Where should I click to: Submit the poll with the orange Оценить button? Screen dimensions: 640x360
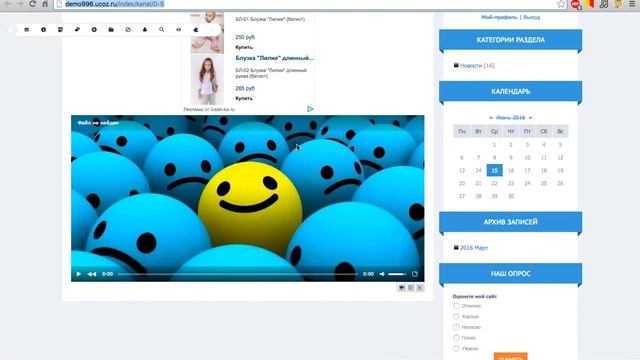tap(511, 356)
